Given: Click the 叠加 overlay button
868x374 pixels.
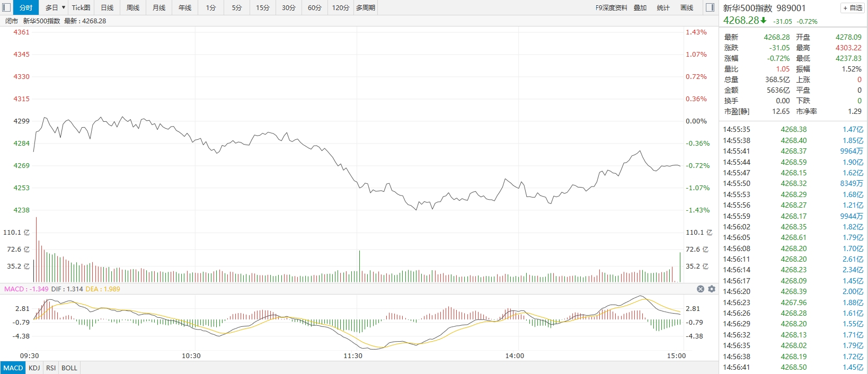Looking at the screenshot, I should (x=640, y=7).
